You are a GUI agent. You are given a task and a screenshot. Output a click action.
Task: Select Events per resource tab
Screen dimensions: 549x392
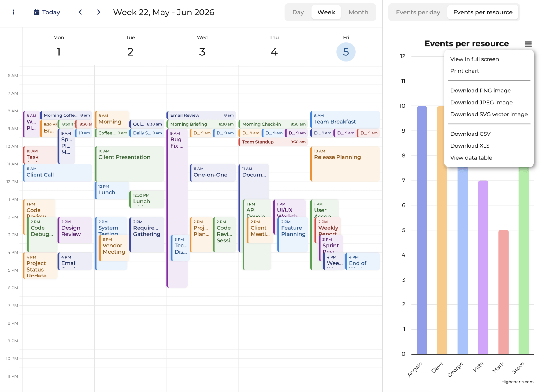coord(483,12)
